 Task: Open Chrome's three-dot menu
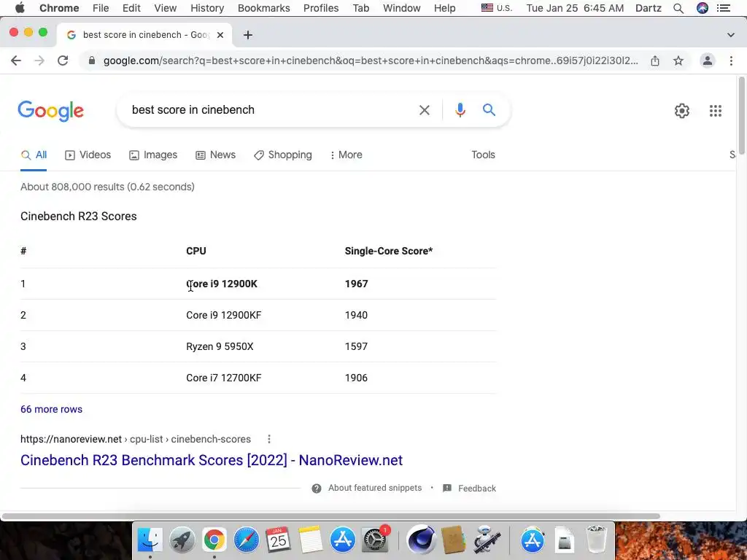coord(731,61)
